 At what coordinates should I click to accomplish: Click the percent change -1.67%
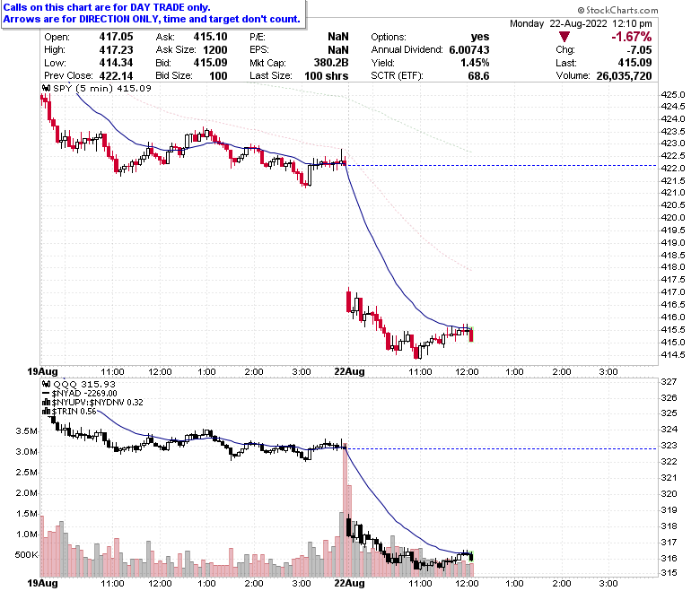(x=631, y=37)
